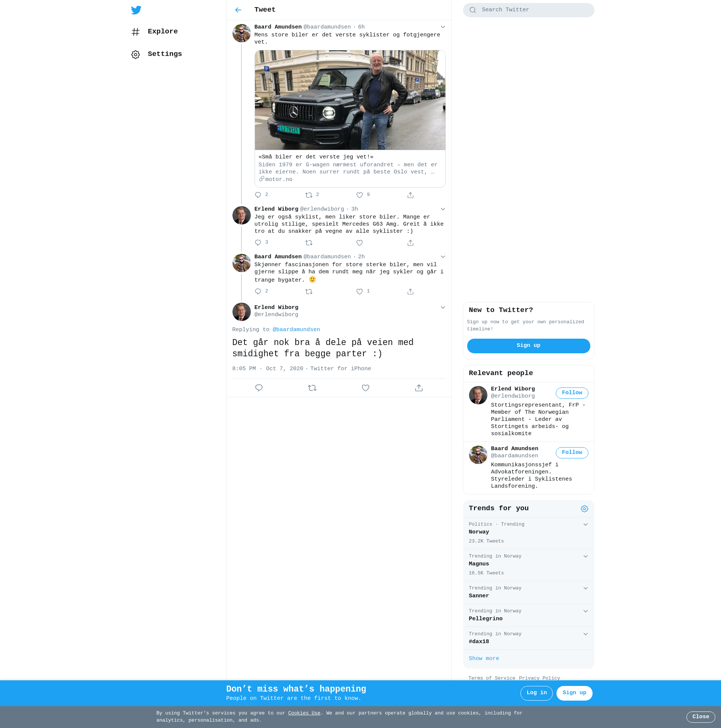Reply to Erlend's 3h tweet

[x=258, y=243]
